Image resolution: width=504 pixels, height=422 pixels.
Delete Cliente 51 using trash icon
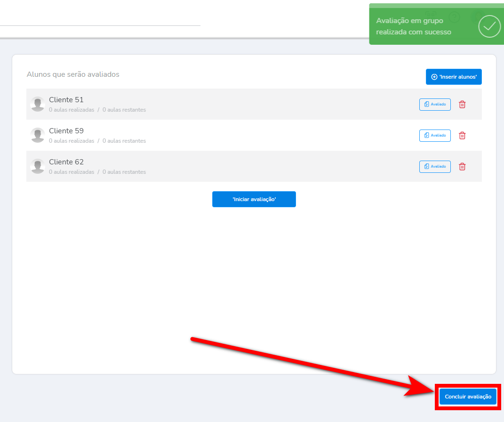click(462, 105)
